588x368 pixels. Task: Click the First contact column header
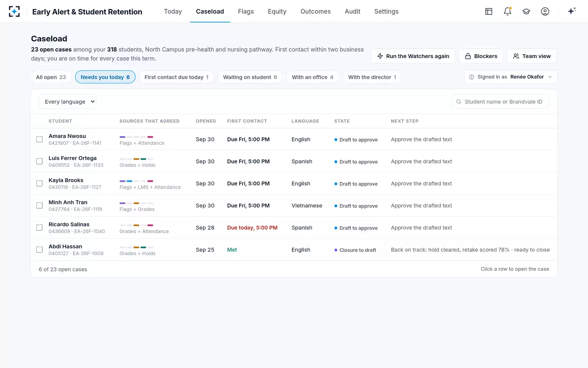[x=247, y=121]
